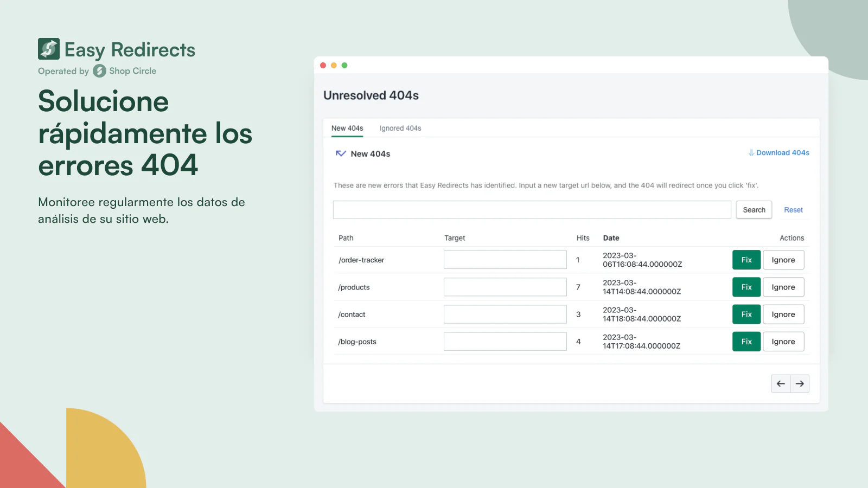
Task: Go to the previous page arrow
Action: [x=781, y=384]
